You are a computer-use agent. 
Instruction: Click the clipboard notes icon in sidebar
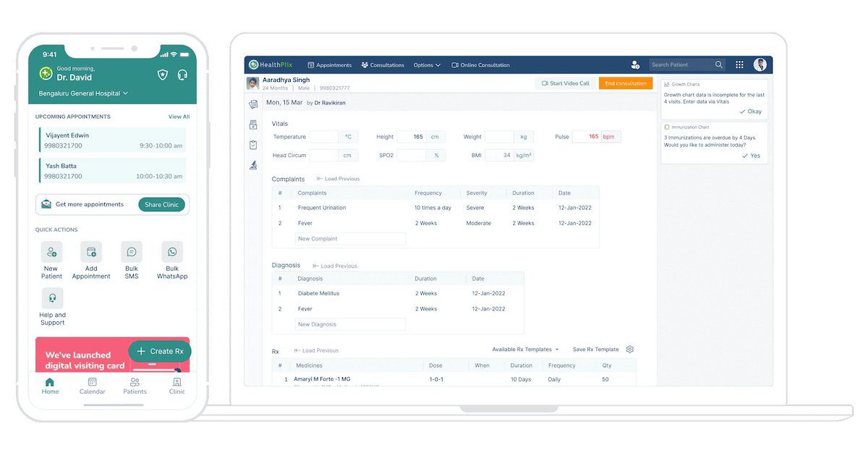pos(253,145)
